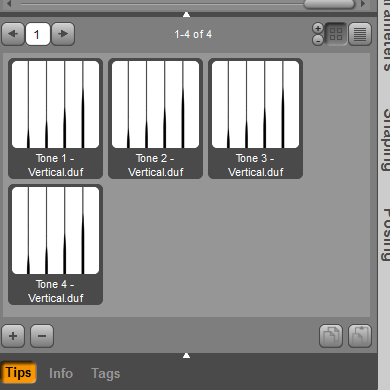The height and width of the screenshot is (390, 390).
Task: Open the Tags tab
Action: point(106,374)
